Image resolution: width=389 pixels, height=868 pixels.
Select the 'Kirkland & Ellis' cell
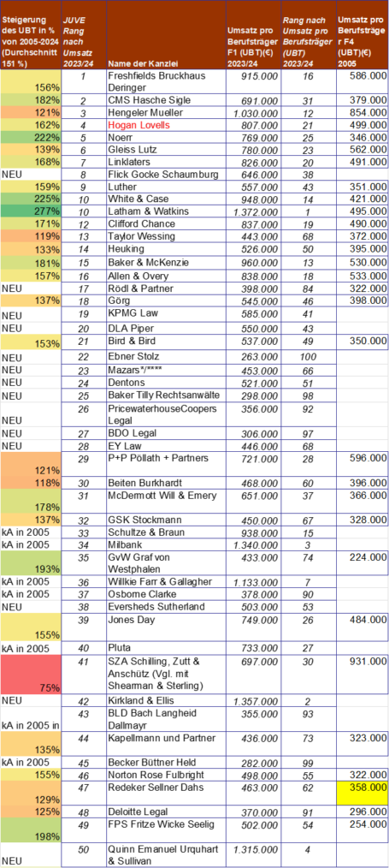(166, 699)
